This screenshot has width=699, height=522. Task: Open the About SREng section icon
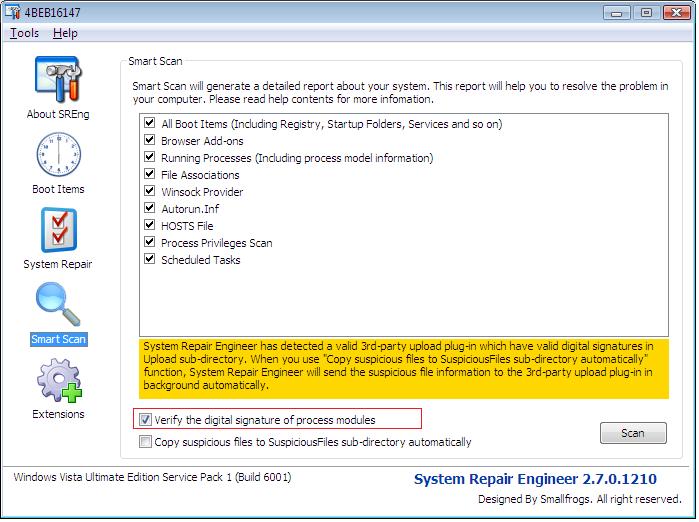[58, 79]
